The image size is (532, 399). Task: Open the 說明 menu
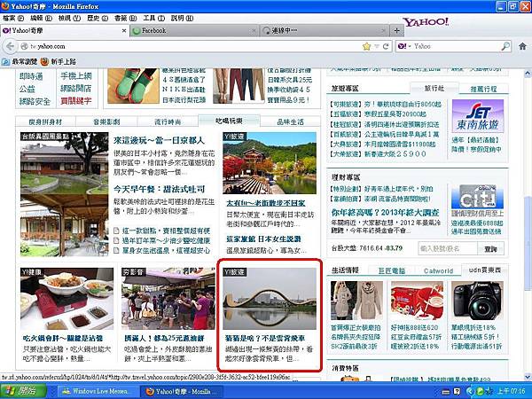tap(182, 19)
